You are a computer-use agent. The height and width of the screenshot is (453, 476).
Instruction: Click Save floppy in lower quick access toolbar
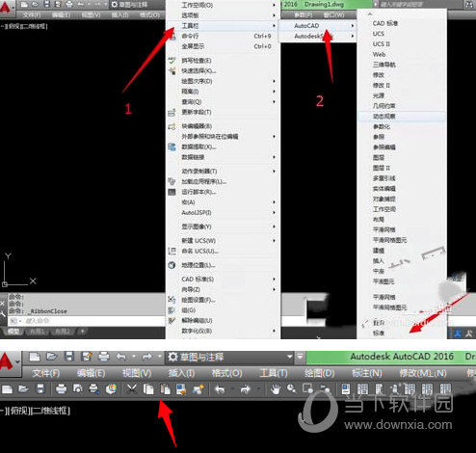click(x=69, y=357)
